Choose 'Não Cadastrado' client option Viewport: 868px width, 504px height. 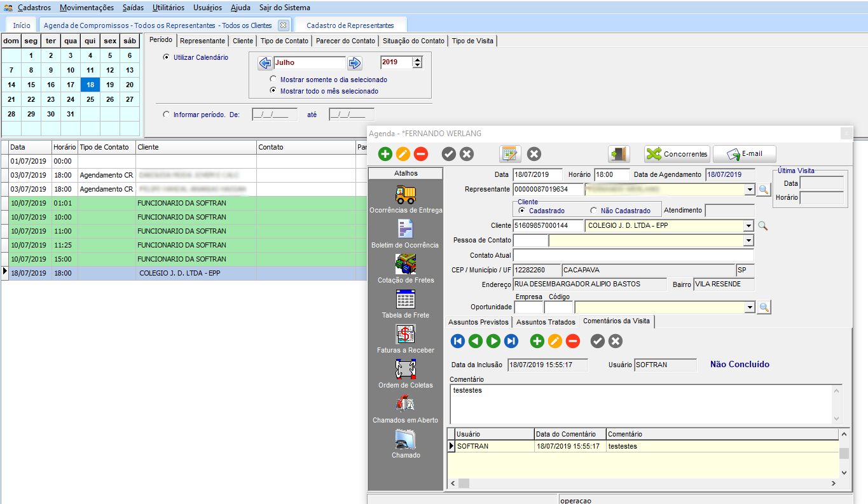click(594, 211)
